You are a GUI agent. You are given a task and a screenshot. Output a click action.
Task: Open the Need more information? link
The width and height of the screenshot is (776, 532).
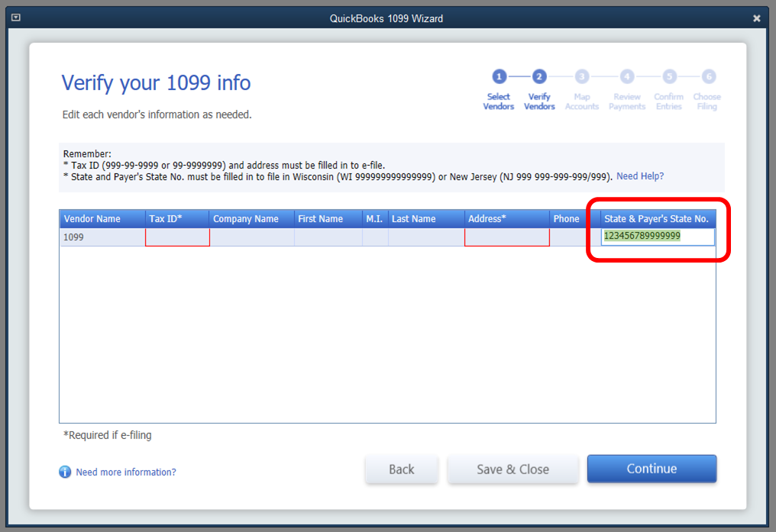tap(126, 472)
